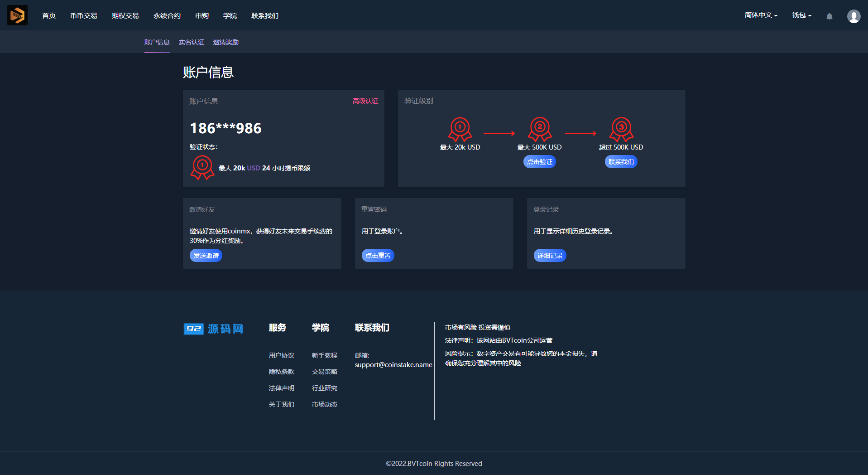Viewport: 868px width, 475px height.
Task: Click the 邀请好友使用coinmx invitation description
Action: pyautogui.click(x=261, y=236)
